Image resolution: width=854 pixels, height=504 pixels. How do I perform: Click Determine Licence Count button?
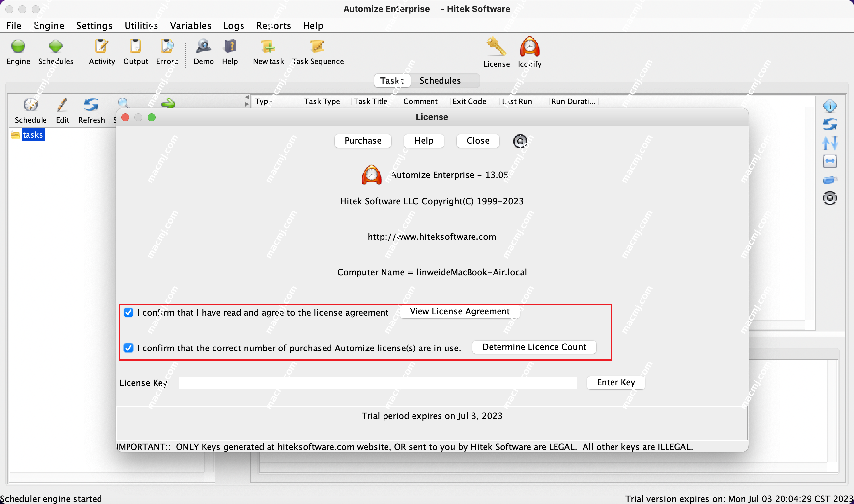pos(534,347)
